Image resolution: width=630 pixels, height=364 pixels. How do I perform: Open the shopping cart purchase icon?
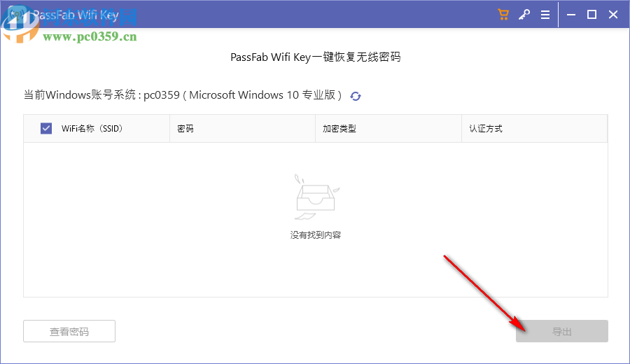pos(503,15)
